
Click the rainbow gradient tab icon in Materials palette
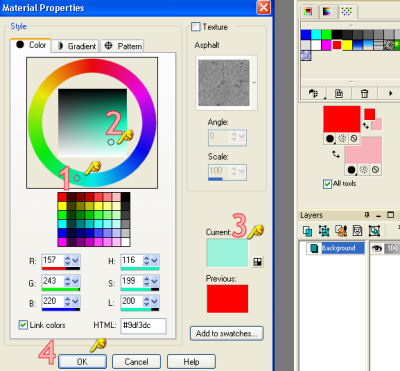point(327,12)
